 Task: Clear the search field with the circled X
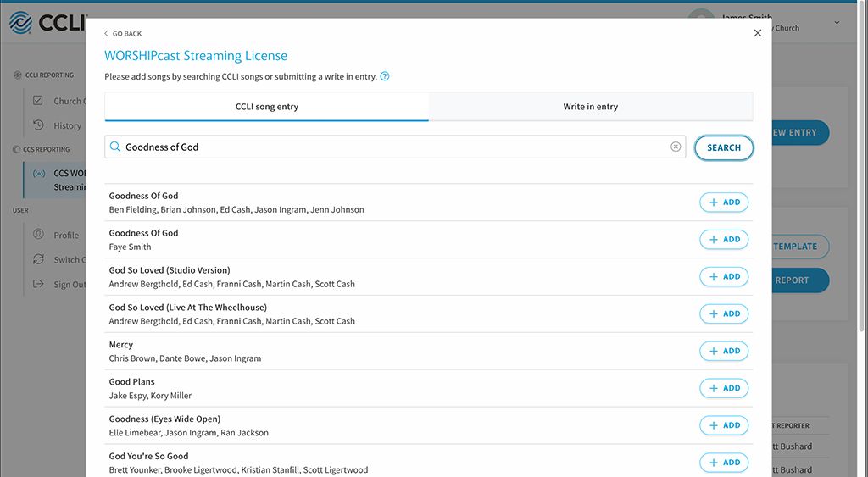(676, 147)
